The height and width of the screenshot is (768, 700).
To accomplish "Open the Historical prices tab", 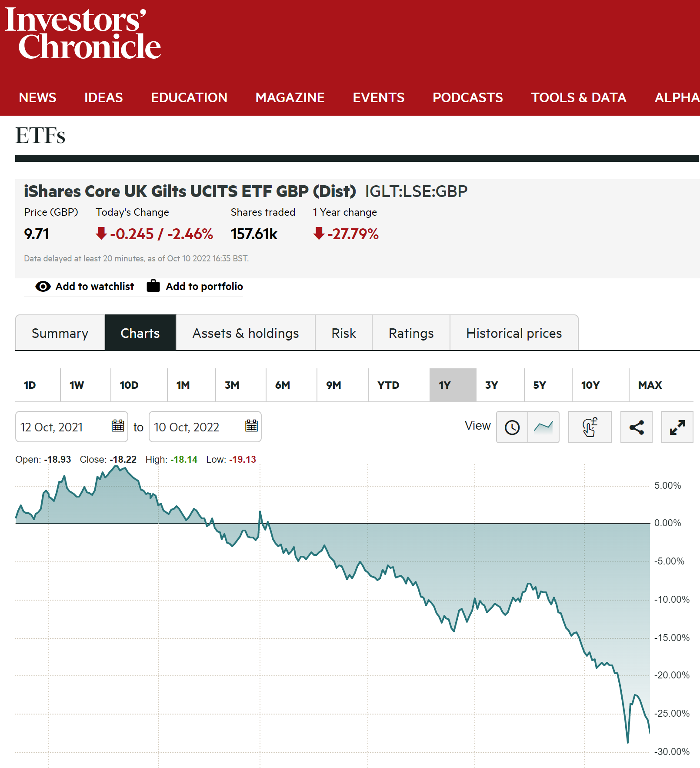I will [x=514, y=333].
